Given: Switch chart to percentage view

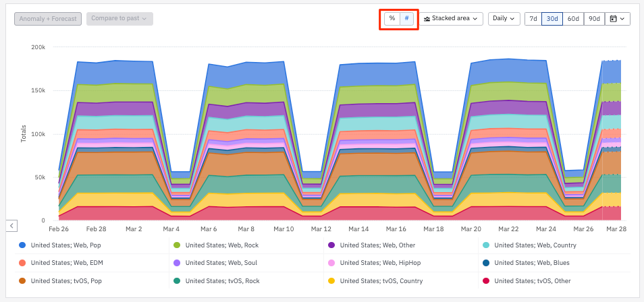Looking at the screenshot, I should click(x=392, y=19).
